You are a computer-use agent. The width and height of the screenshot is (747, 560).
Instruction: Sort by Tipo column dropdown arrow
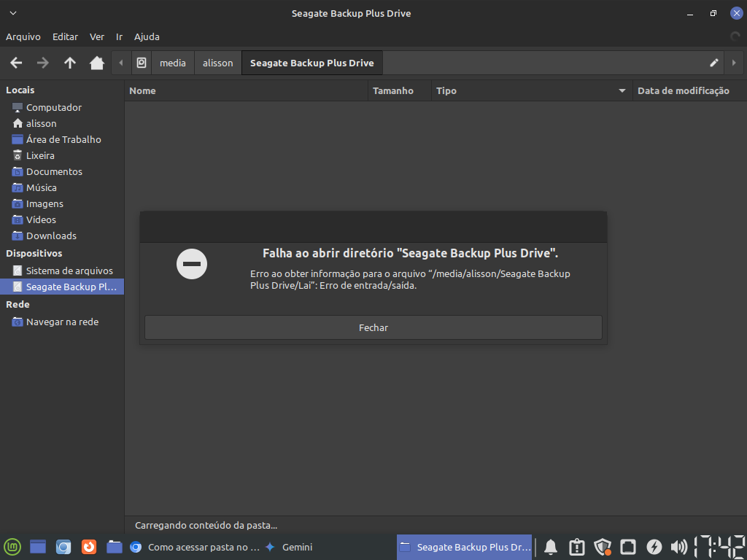click(622, 91)
